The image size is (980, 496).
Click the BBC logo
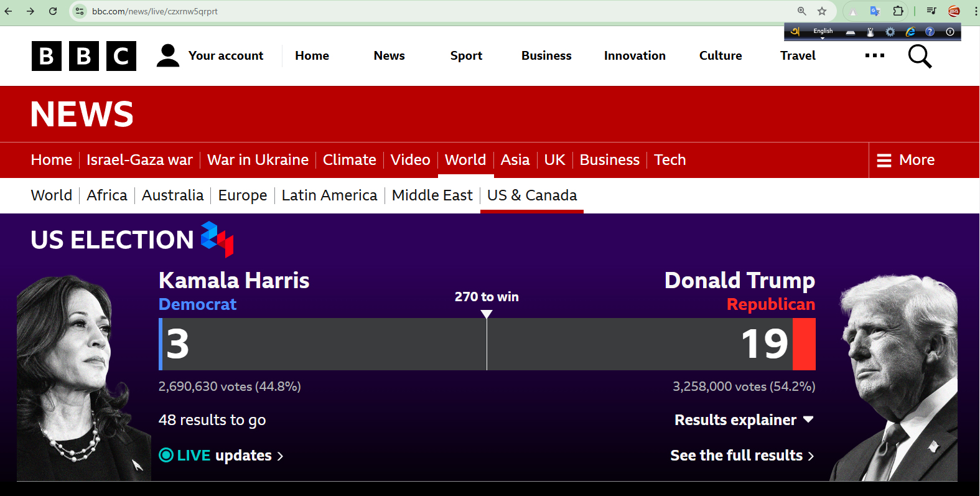tap(84, 56)
